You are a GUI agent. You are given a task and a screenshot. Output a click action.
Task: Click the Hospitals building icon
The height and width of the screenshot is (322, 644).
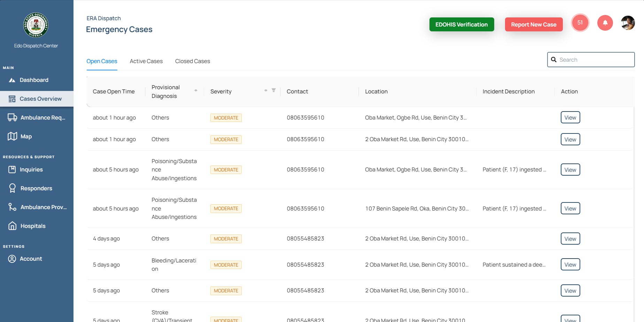pos(13,226)
